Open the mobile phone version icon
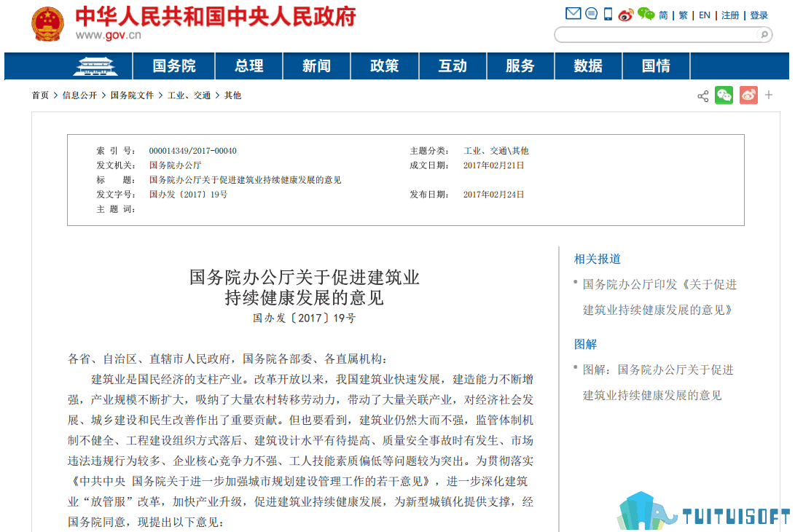The image size is (795, 532). [608, 14]
